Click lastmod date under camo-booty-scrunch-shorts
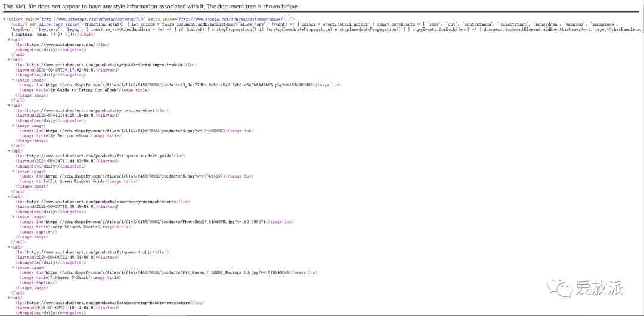This screenshot has width=644, height=316. [x=66, y=206]
